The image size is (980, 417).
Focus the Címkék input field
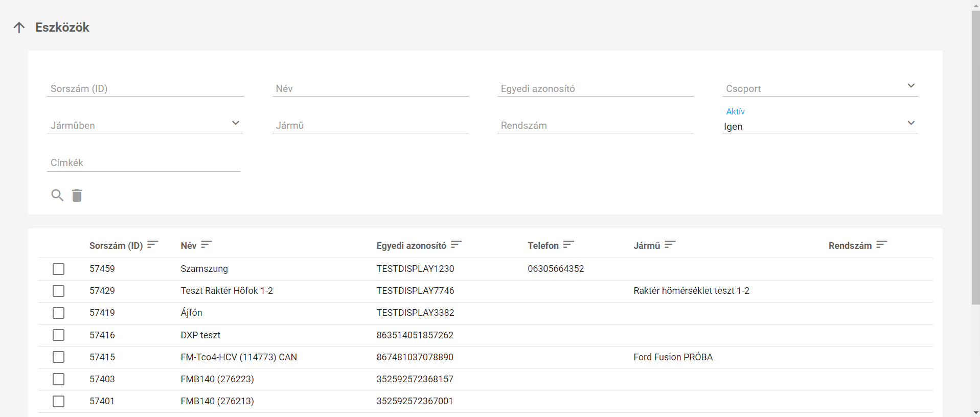(x=144, y=163)
